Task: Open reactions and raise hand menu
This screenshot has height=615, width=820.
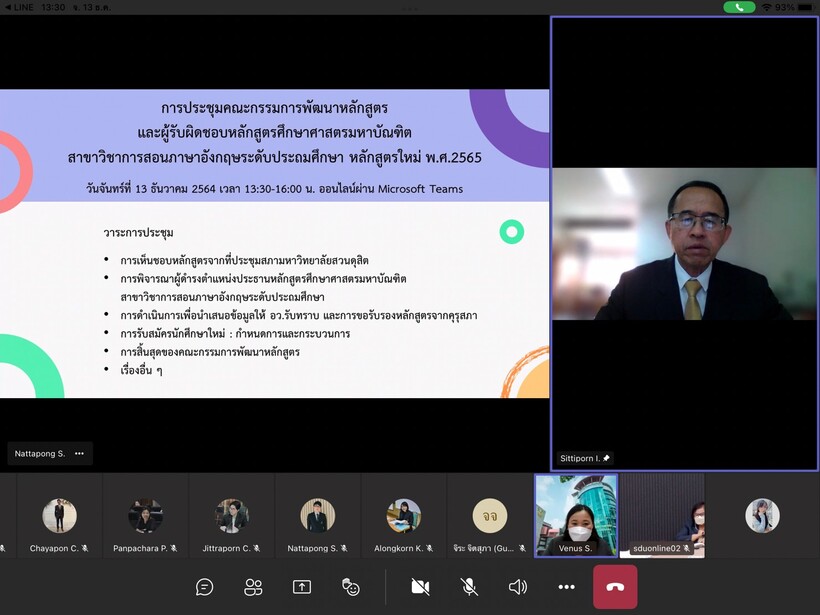Action: [350, 587]
